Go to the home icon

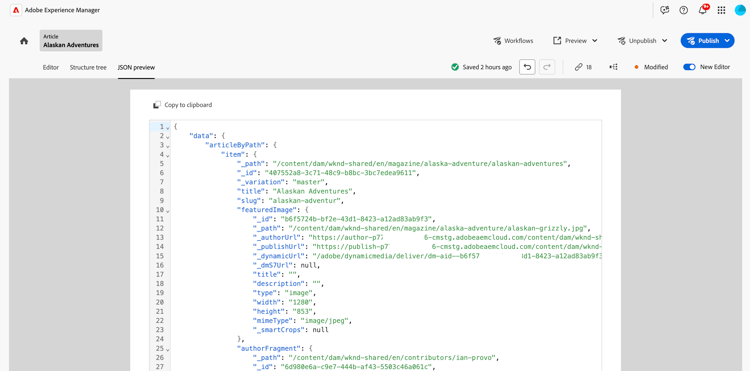pyautogui.click(x=24, y=41)
